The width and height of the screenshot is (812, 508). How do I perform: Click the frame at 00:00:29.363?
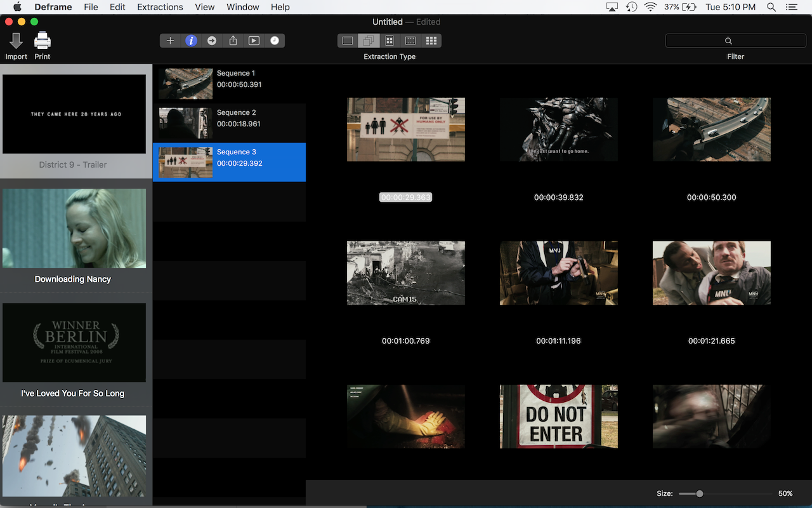(x=406, y=130)
